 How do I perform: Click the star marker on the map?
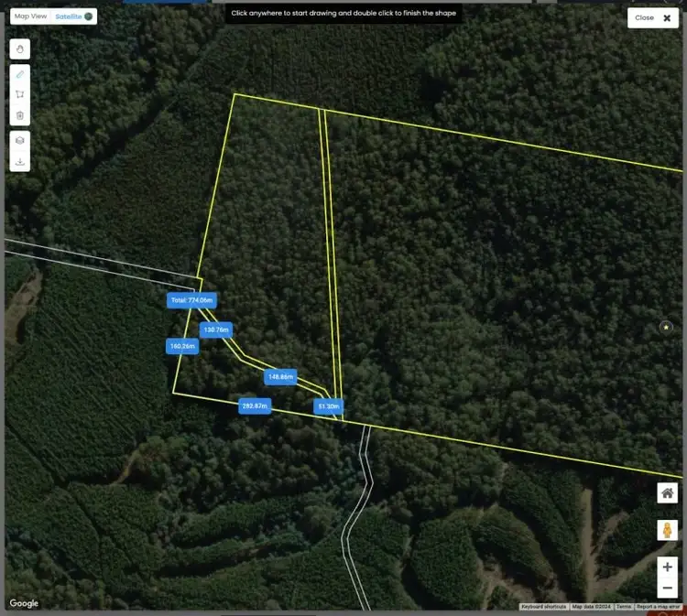click(x=666, y=327)
